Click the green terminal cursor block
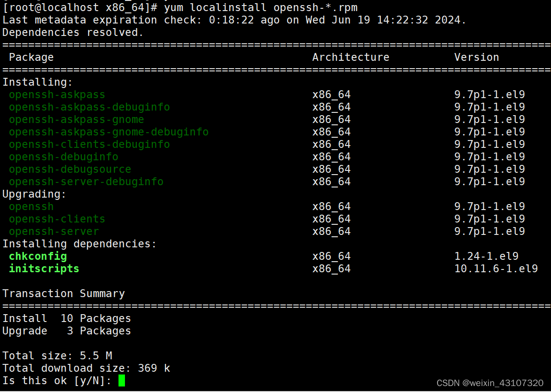The height and width of the screenshot is (392, 551). point(122,380)
